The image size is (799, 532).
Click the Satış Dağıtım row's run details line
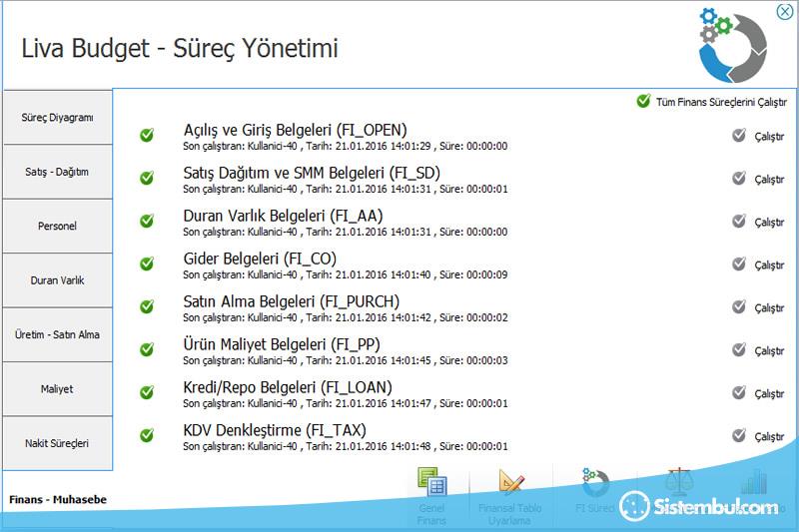pos(345,189)
